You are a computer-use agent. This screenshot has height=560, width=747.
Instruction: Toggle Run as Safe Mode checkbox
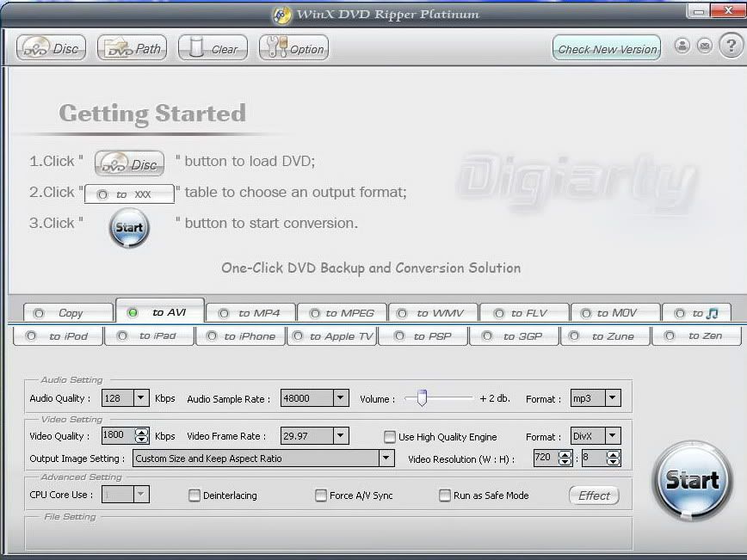pos(444,495)
